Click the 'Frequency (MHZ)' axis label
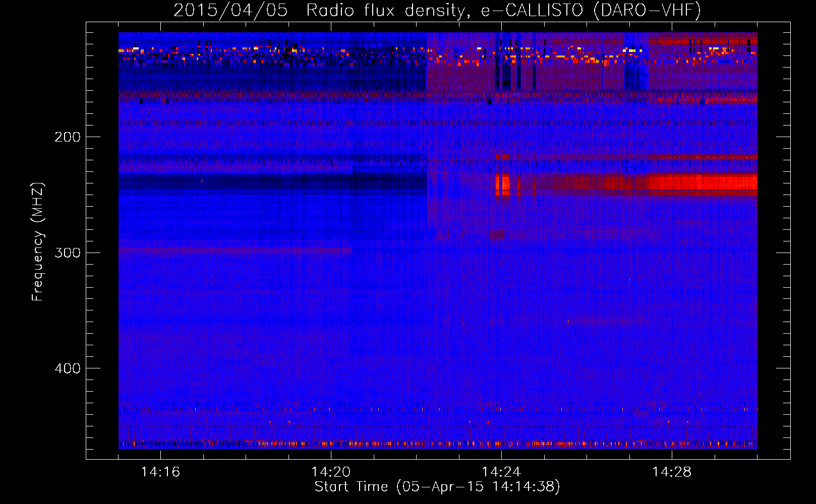Screen dimensions: 816x504 tap(38, 242)
